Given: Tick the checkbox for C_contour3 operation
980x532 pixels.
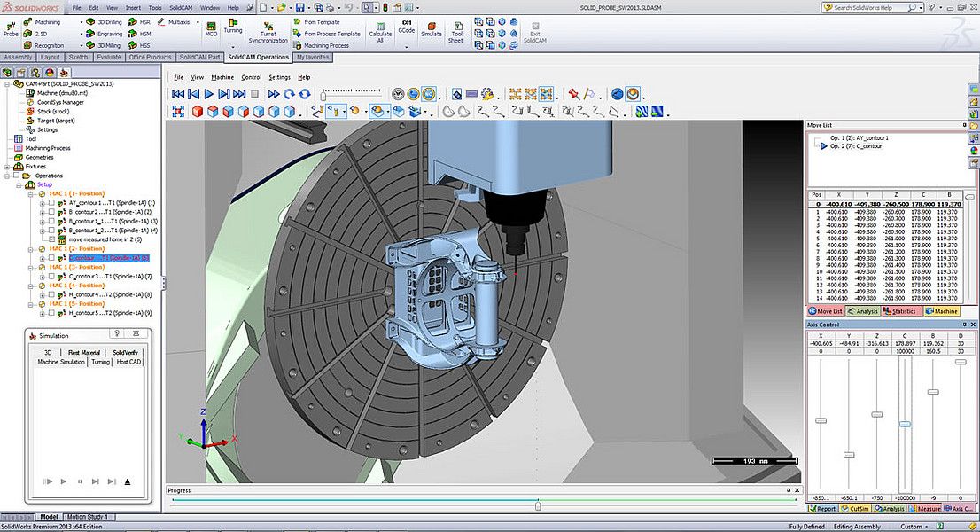Looking at the screenshot, I should [x=51, y=277].
